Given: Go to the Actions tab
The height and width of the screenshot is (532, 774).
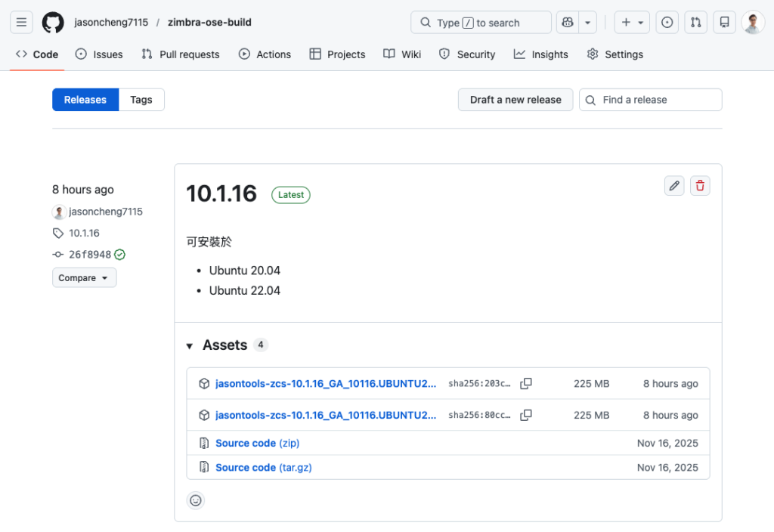Looking at the screenshot, I should (x=265, y=54).
